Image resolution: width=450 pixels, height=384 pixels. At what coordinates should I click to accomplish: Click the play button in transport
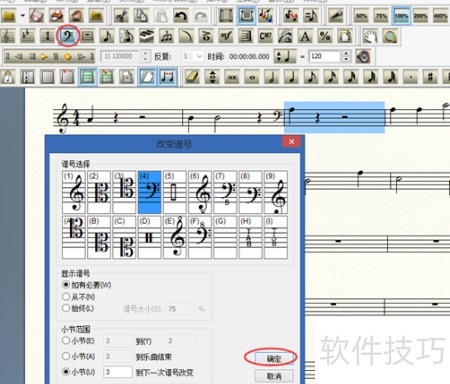[x=44, y=57]
